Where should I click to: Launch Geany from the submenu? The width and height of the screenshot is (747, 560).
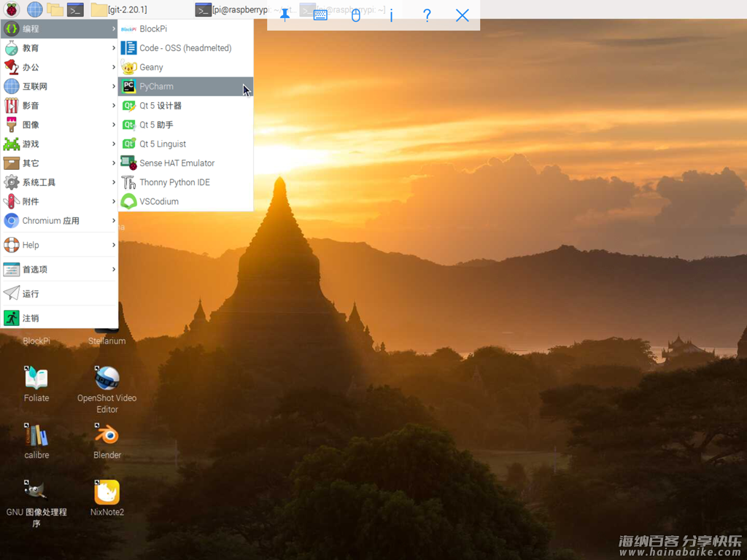pos(186,67)
